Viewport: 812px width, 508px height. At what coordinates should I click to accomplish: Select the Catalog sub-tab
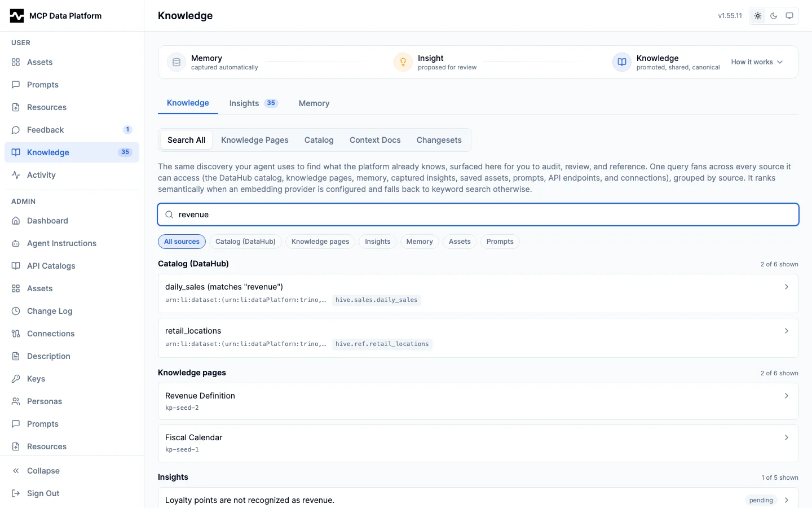pyautogui.click(x=319, y=140)
